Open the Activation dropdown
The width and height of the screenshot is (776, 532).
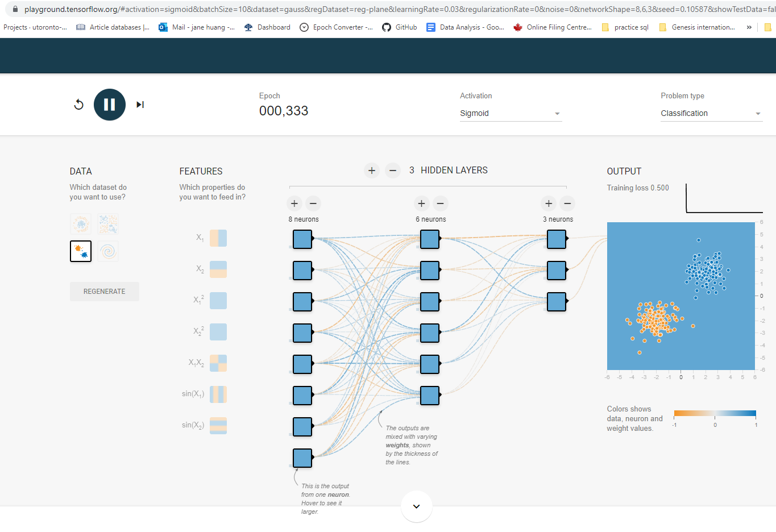click(x=510, y=113)
